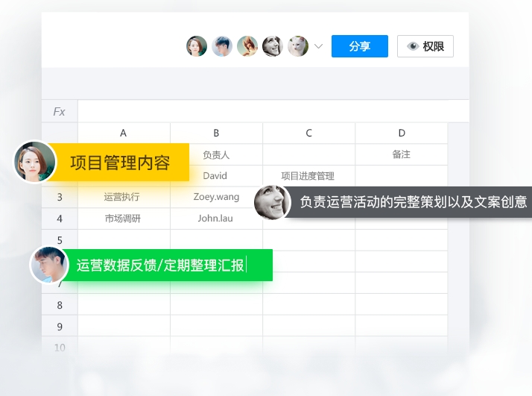Select column A header
The image size is (532, 396).
pos(124,133)
